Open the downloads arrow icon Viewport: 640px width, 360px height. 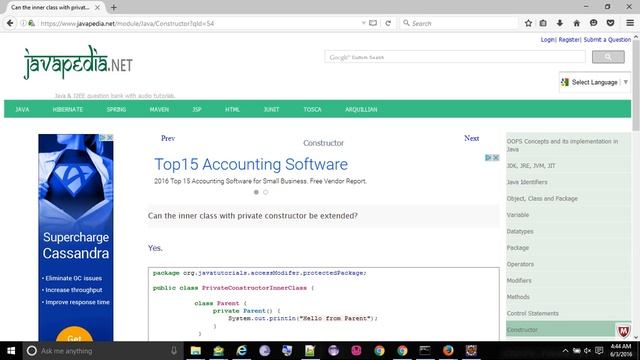(x=560, y=23)
